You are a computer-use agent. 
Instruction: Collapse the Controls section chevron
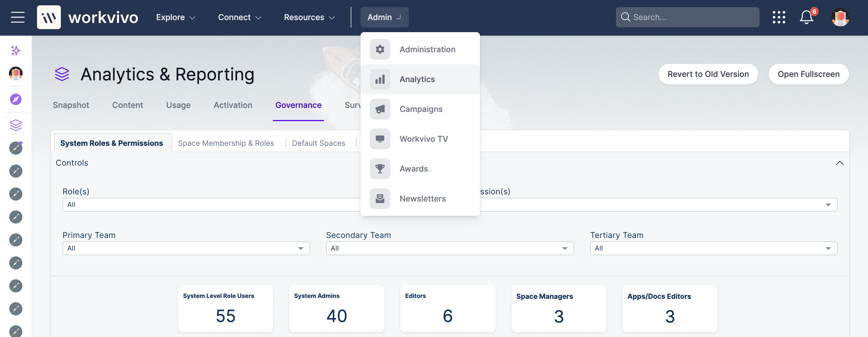[839, 163]
